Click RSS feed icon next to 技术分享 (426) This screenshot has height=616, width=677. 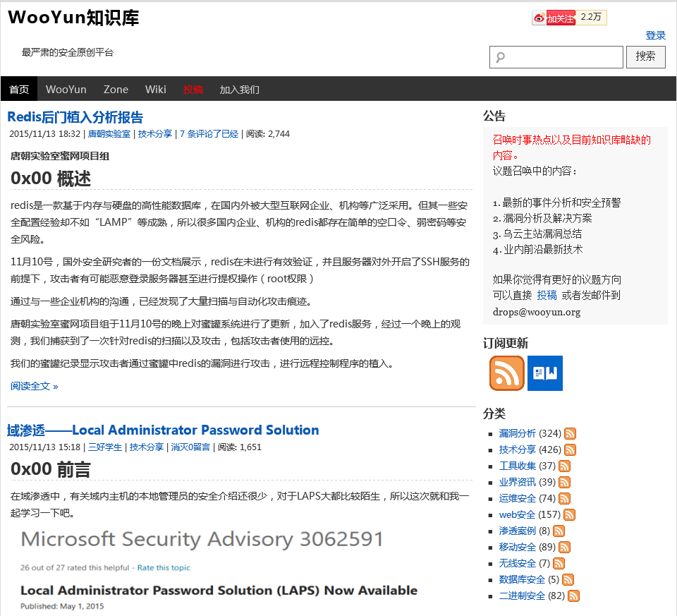[570, 449]
